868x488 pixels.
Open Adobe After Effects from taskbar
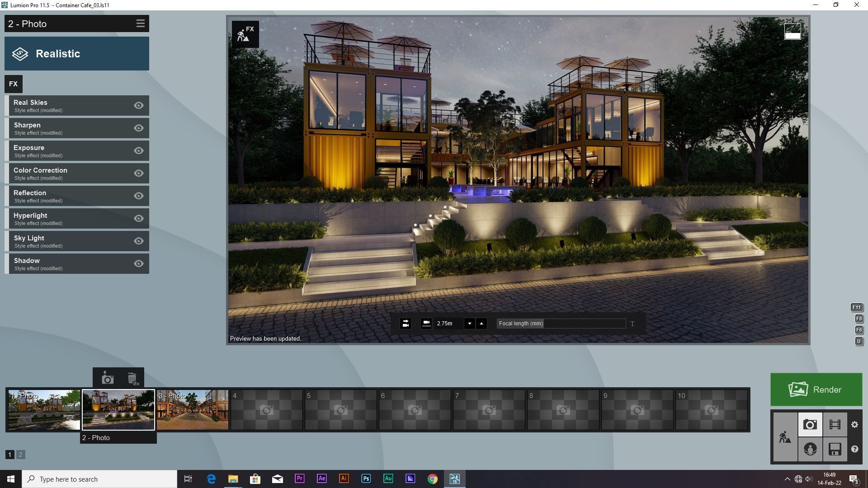[x=321, y=479]
